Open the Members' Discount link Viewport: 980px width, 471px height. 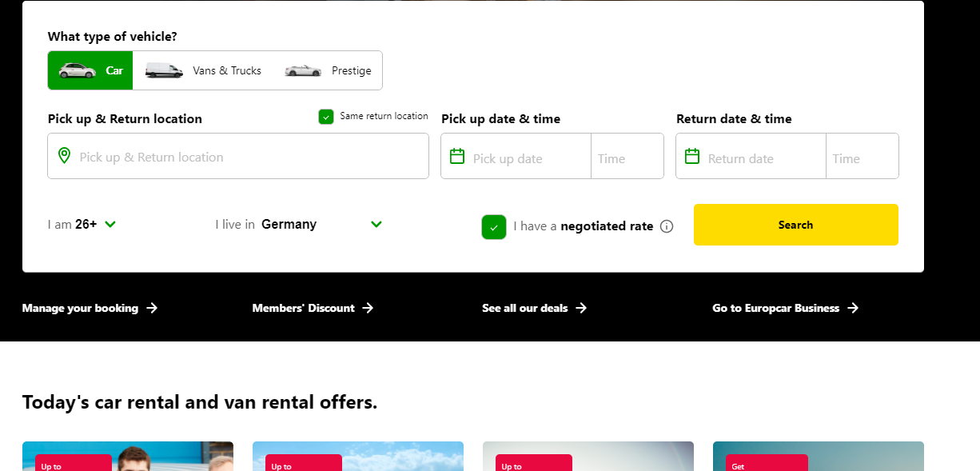coord(313,308)
